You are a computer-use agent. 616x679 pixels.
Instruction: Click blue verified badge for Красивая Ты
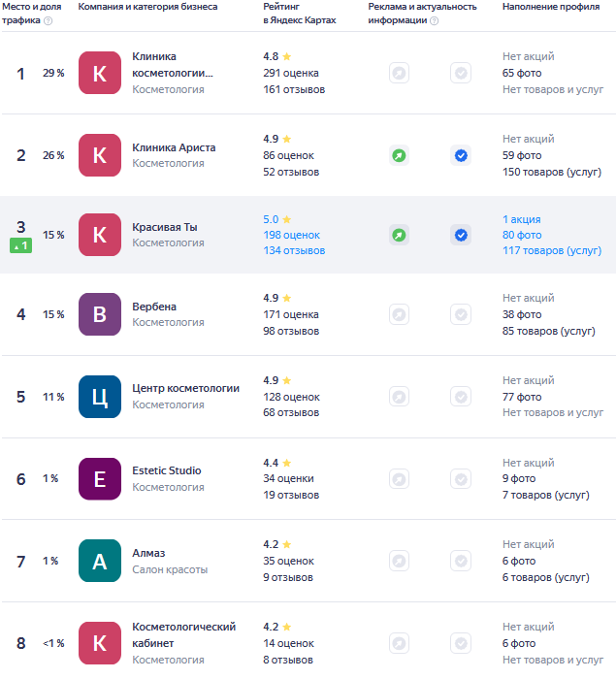point(461,235)
